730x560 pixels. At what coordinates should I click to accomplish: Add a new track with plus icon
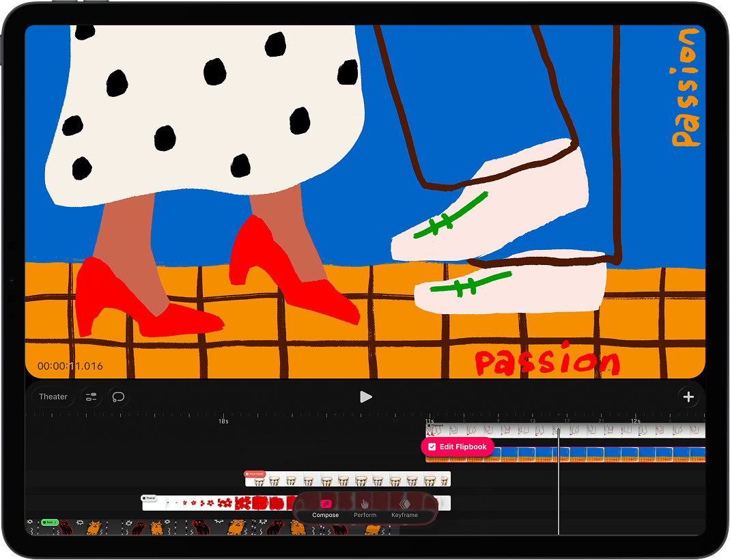click(688, 397)
